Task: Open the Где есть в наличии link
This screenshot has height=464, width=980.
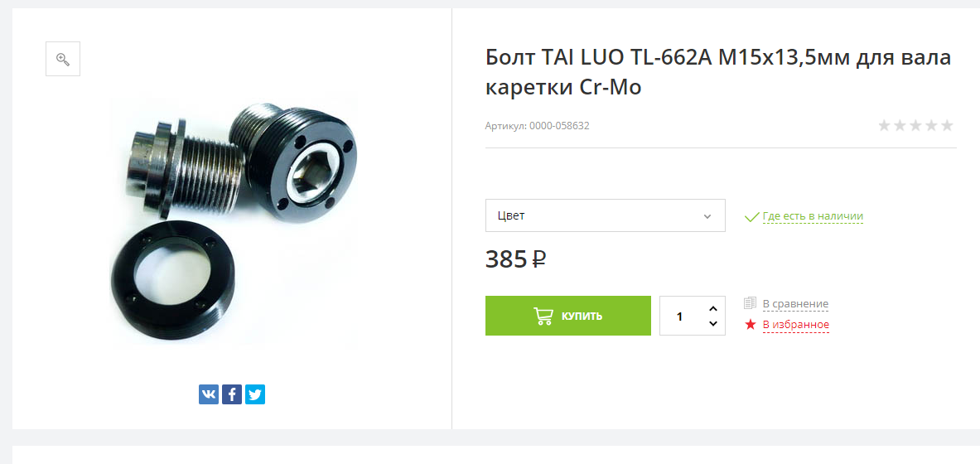Action: point(813,216)
